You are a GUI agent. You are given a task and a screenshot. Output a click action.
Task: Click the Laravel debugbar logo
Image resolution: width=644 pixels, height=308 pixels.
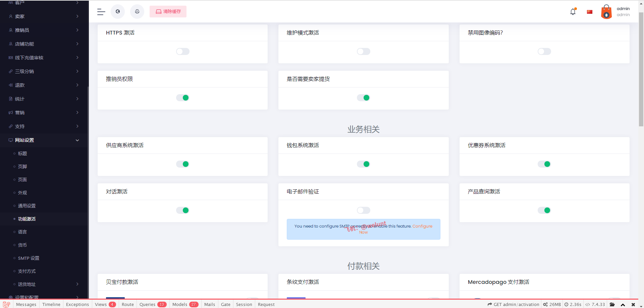(6, 304)
